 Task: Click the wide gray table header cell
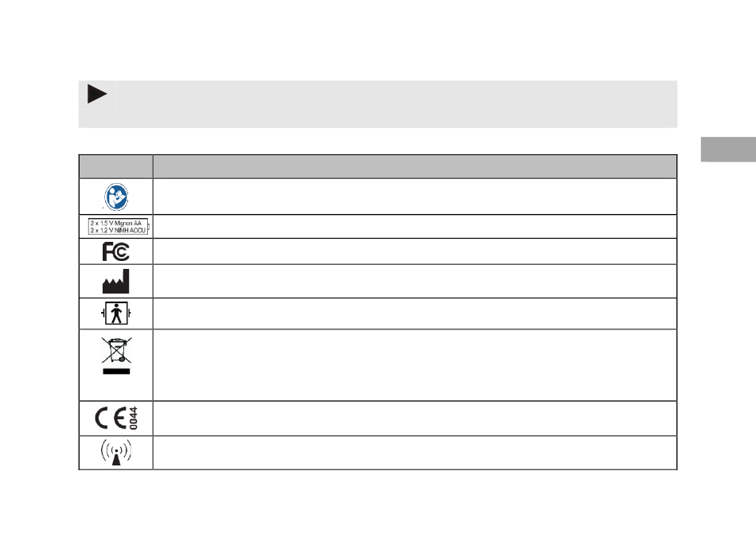[415, 167]
